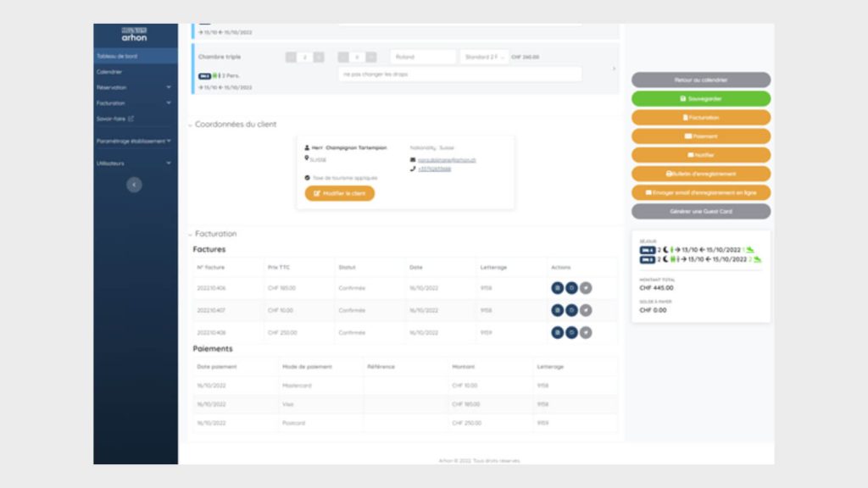Click the bed badge in the Chambre triple row
The width and height of the screenshot is (868, 488).
[x=204, y=75]
